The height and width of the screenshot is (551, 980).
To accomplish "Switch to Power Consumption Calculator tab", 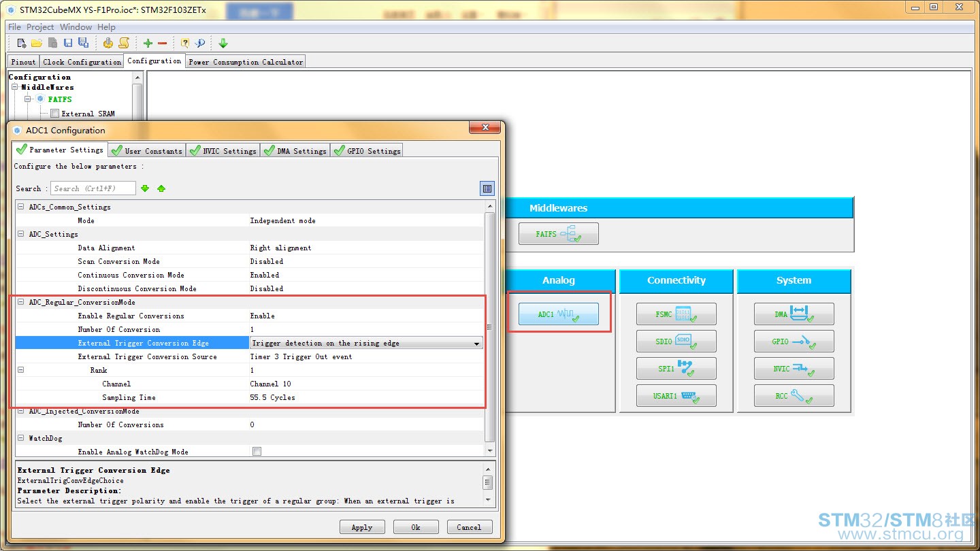I will click(x=246, y=62).
